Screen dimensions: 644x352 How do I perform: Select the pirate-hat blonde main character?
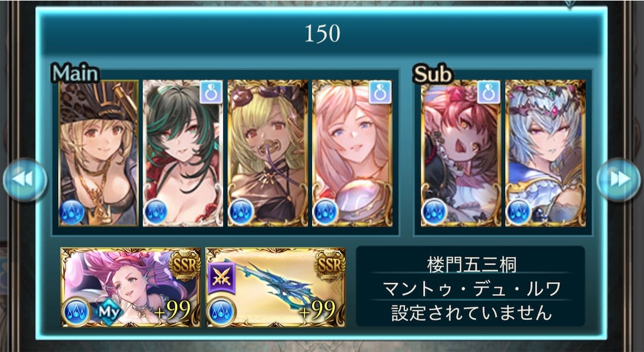click(99, 153)
